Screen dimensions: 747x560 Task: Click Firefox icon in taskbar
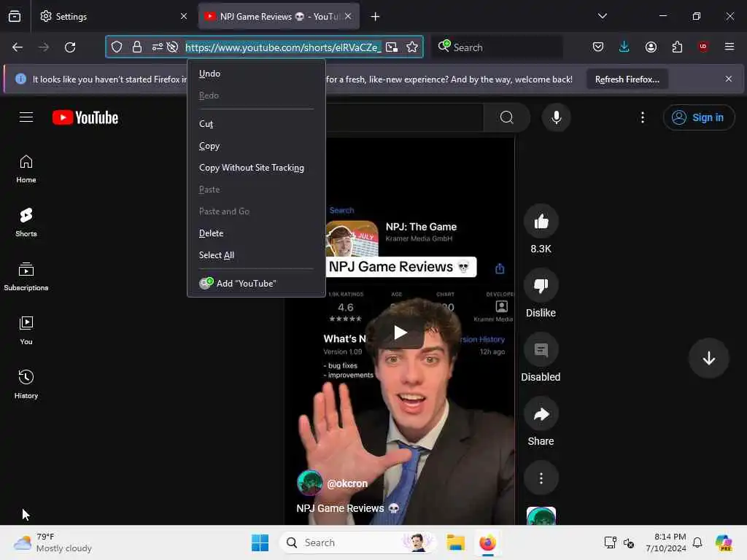(487, 542)
